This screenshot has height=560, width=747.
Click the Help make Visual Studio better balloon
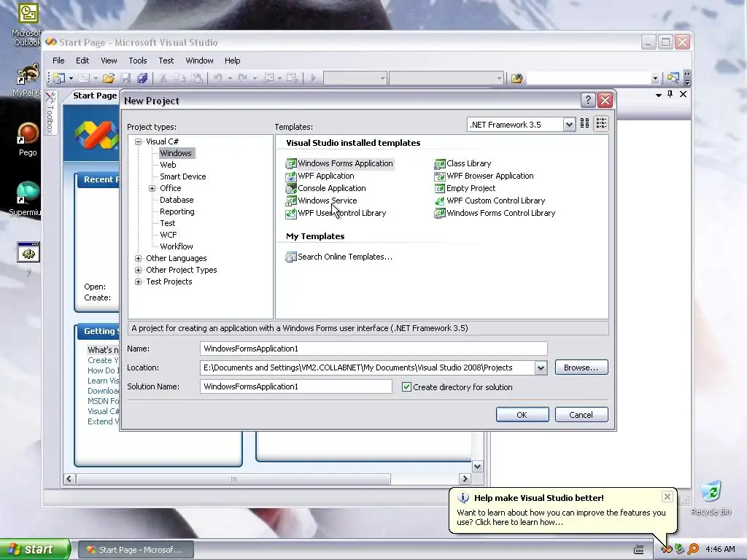[562, 510]
